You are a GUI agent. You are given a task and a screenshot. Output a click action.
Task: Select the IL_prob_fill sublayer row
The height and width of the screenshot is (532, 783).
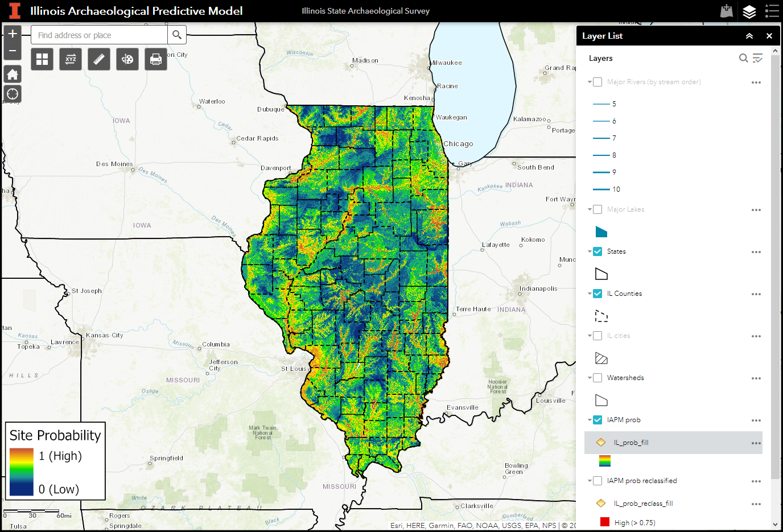tap(673, 443)
